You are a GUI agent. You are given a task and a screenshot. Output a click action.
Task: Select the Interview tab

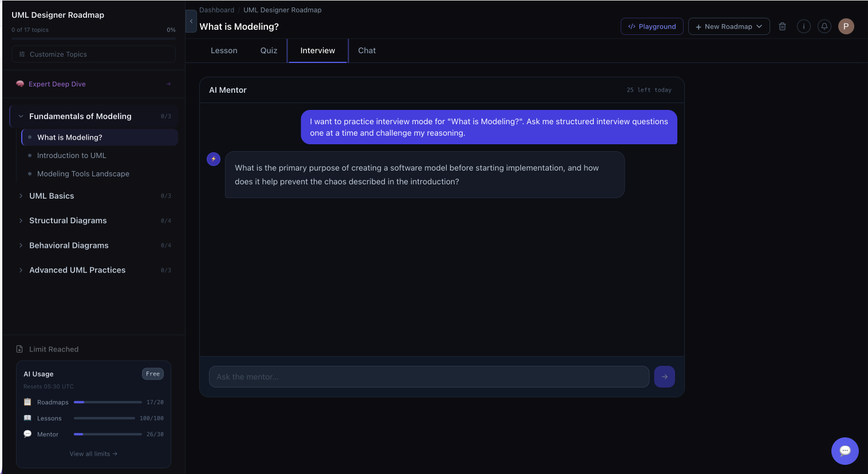tap(318, 50)
